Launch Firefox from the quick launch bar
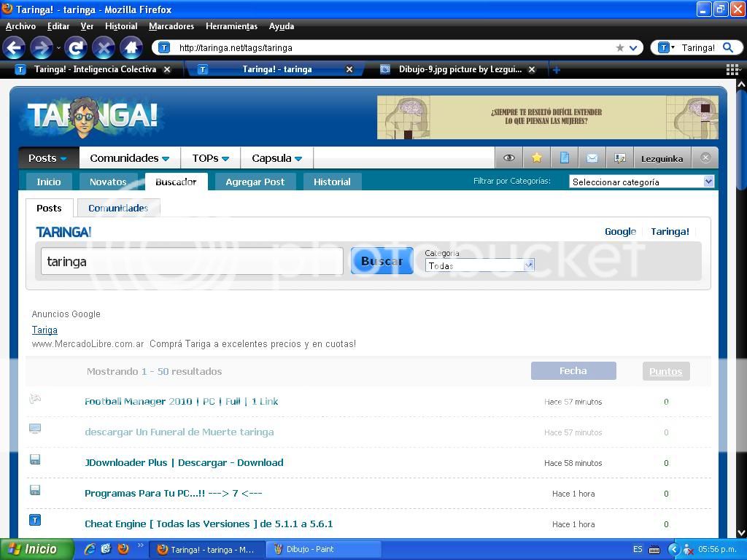This screenshot has width=747, height=560. 123,549
